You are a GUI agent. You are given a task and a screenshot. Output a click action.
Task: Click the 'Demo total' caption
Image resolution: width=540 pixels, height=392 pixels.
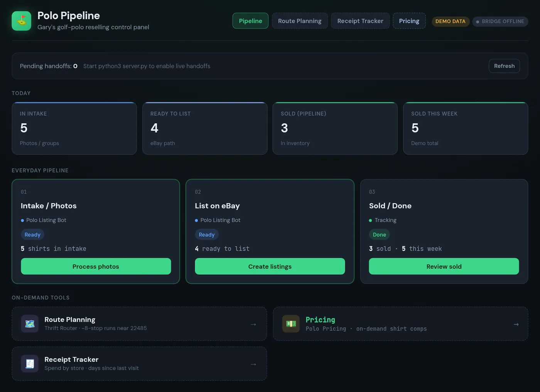425,143
